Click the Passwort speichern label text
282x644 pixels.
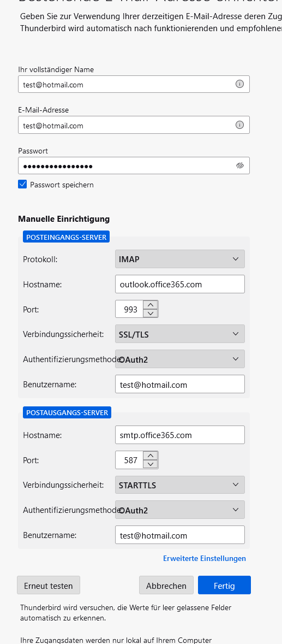click(x=62, y=185)
